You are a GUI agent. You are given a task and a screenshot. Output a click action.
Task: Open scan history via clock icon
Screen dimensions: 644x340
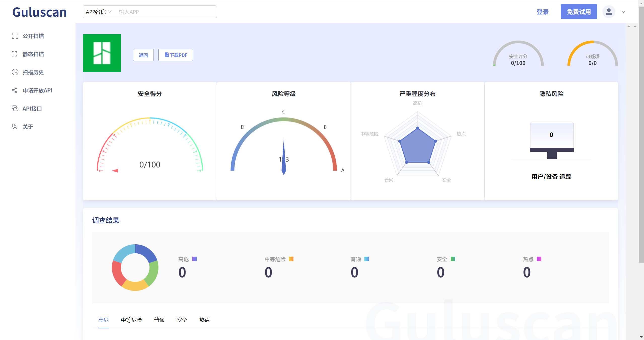click(15, 72)
